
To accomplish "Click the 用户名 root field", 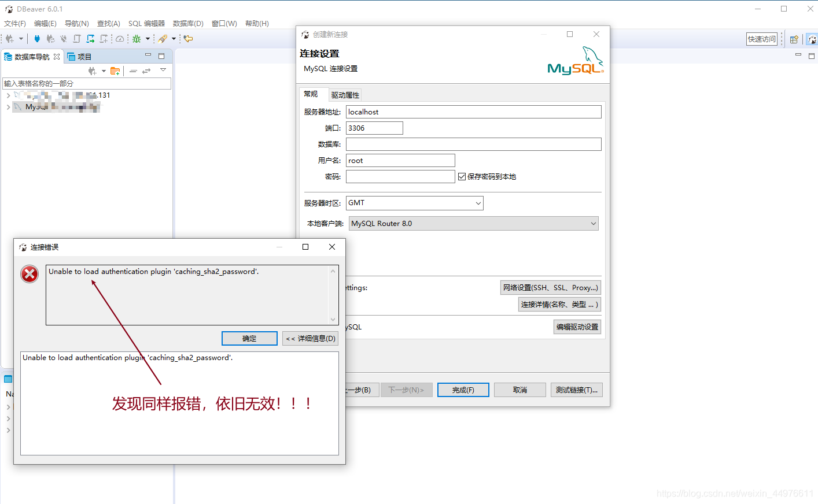I will [400, 161].
